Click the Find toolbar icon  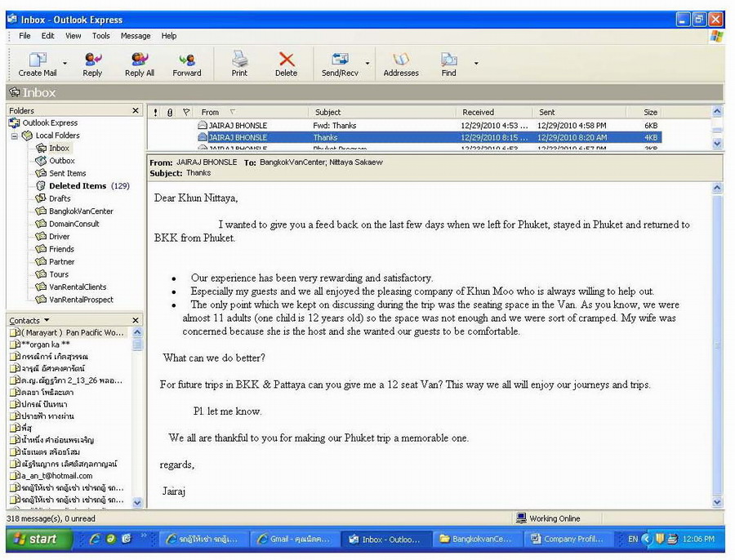tap(448, 63)
